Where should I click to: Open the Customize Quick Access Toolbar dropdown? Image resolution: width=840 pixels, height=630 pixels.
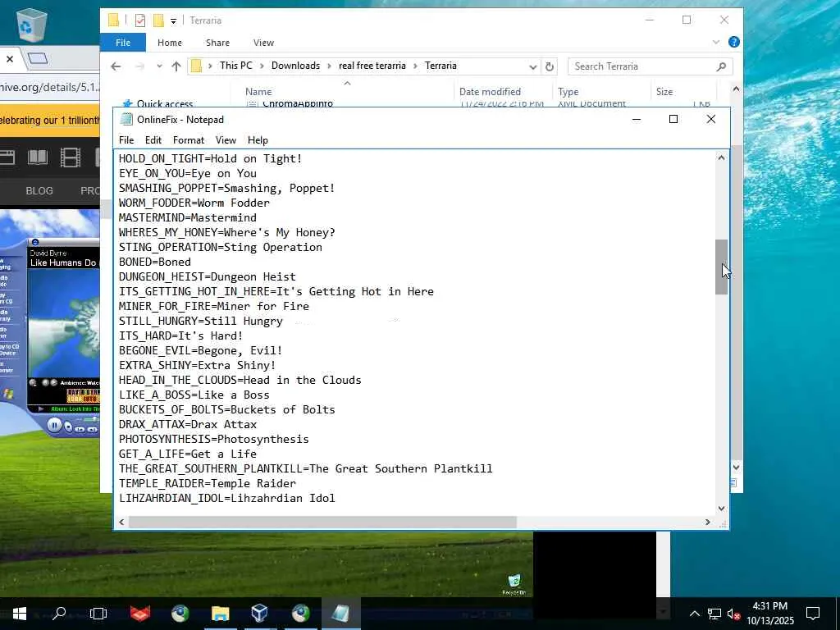pos(173,21)
